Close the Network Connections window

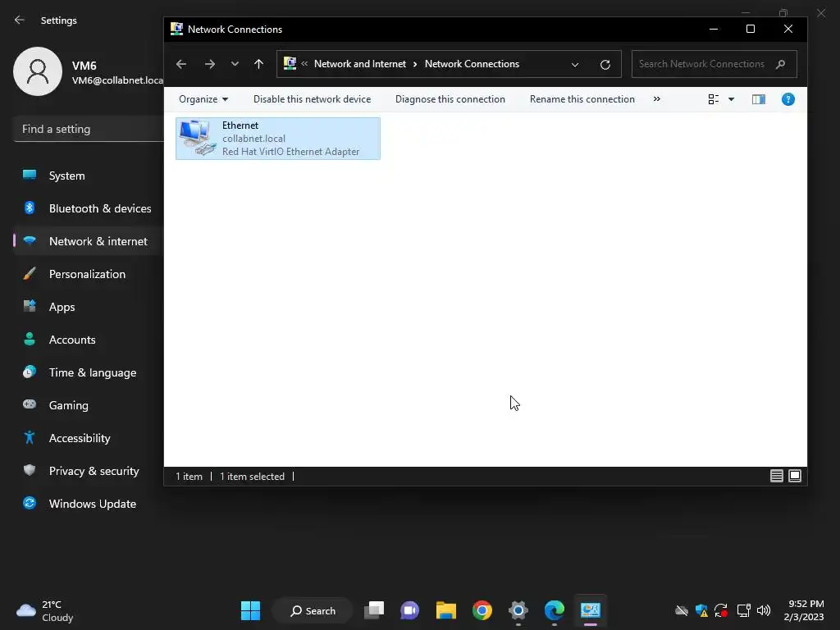point(788,29)
